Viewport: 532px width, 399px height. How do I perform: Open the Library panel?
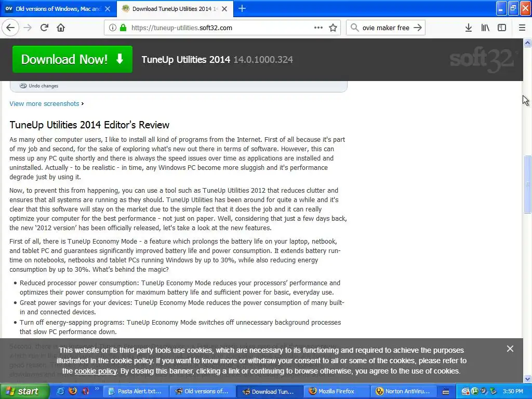[x=485, y=28]
